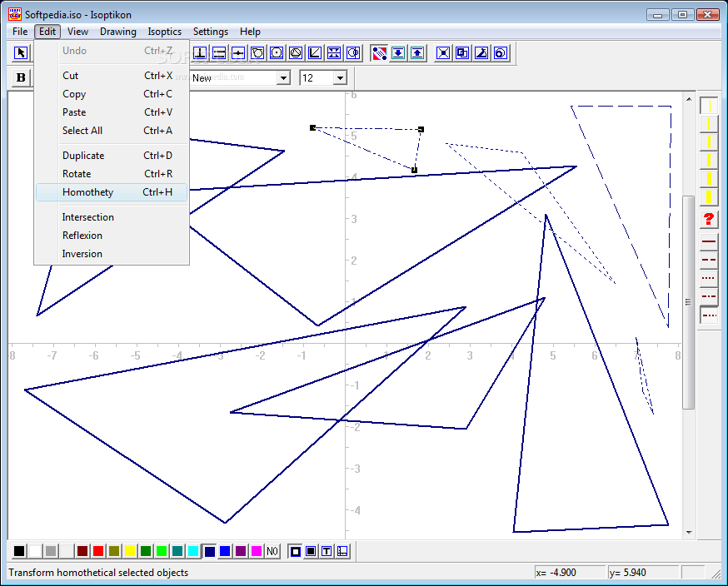This screenshot has width=728, height=586.
Task: Select thinnest line width button
Action: point(709,106)
